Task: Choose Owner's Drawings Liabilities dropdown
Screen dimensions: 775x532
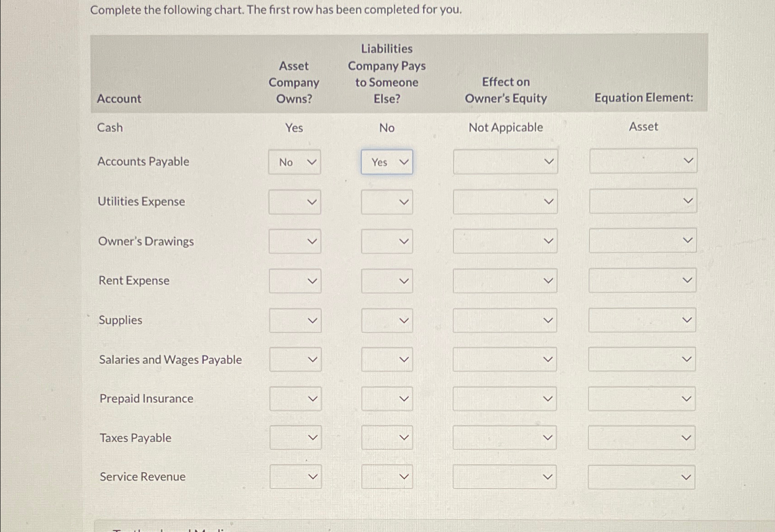Action: click(x=387, y=241)
